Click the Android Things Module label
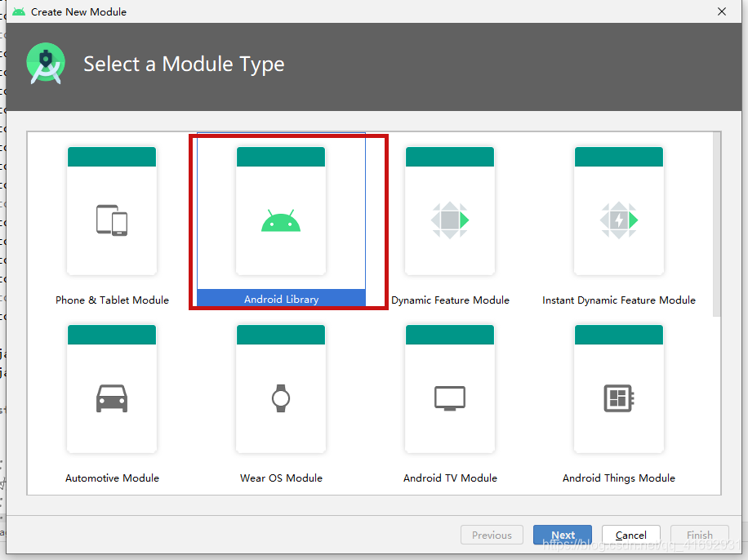This screenshot has width=748, height=560. [619, 478]
